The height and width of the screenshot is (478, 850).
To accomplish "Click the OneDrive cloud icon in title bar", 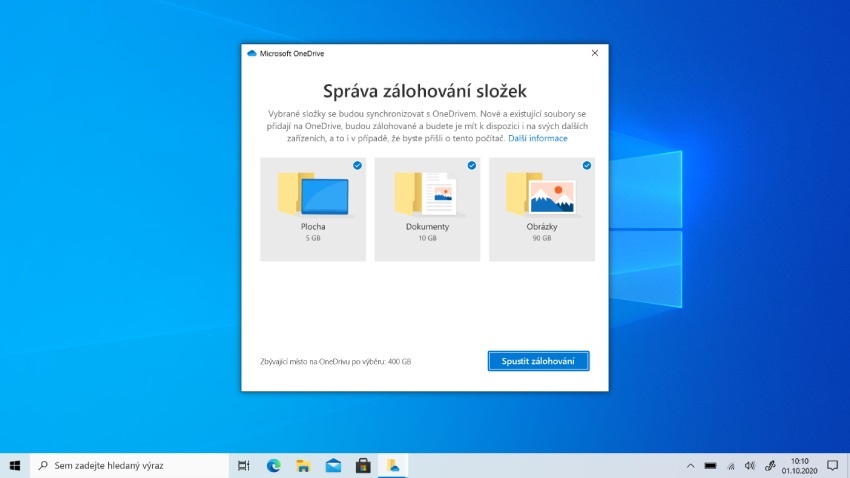I will tap(252, 54).
